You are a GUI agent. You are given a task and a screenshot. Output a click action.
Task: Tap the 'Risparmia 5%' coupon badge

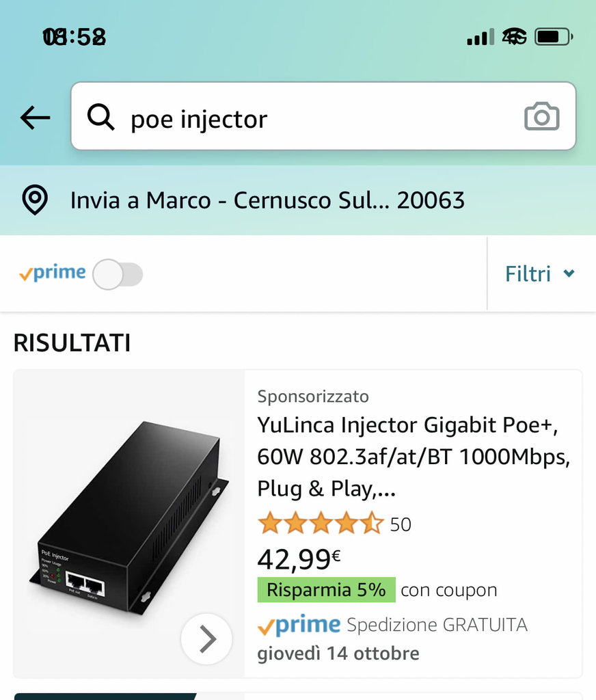point(326,590)
